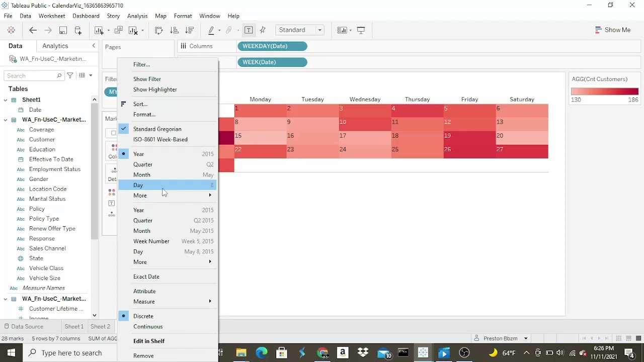
Task: Click the Show Me button
Action: [612, 30]
